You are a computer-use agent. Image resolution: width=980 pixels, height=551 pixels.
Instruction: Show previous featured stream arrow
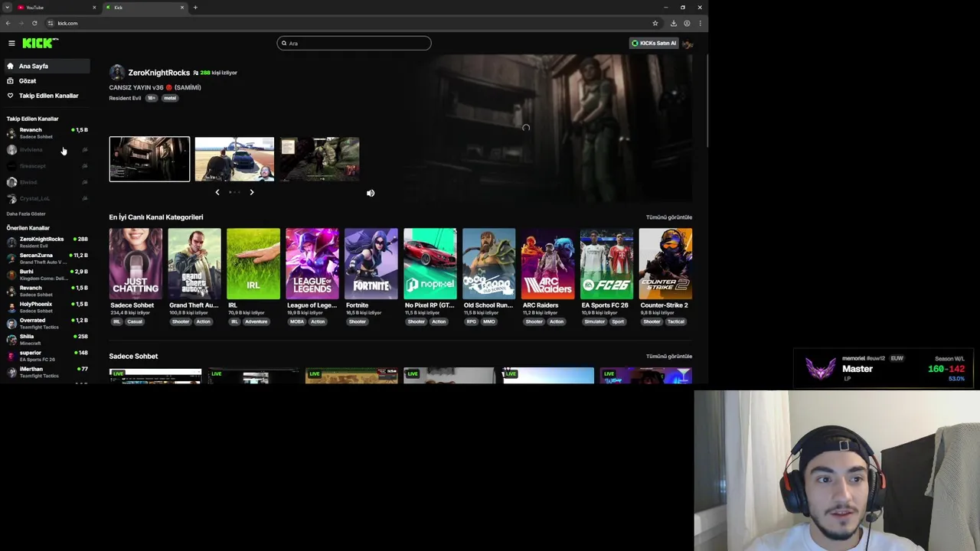pos(217,192)
